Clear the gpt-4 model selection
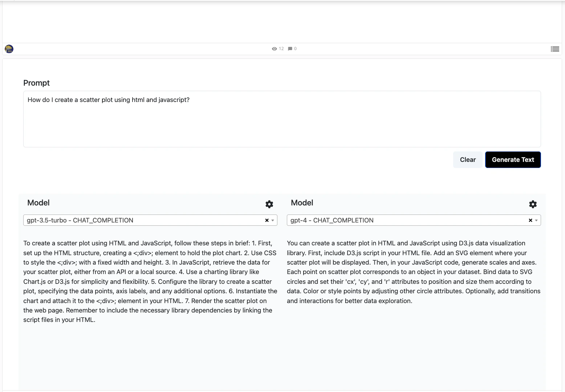The width and height of the screenshot is (565, 392). pyautogui.click(x=531, y=220)
